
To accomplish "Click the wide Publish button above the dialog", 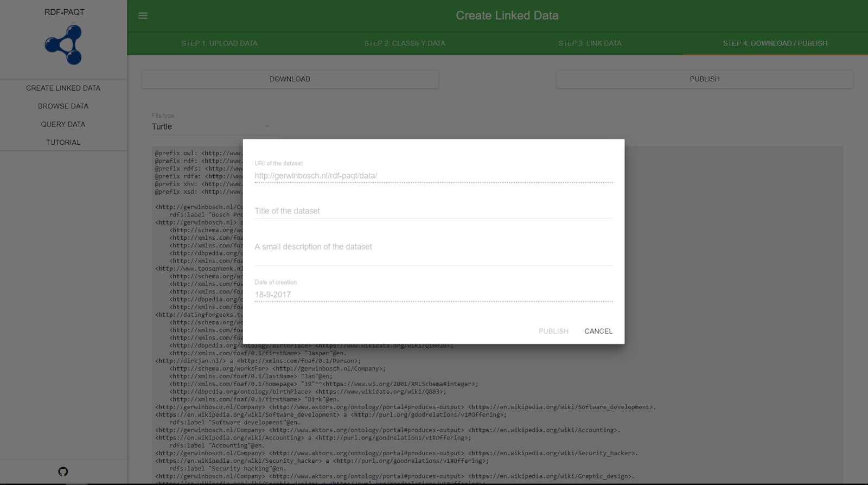I will pyautogui.click(x=705, y=79).
